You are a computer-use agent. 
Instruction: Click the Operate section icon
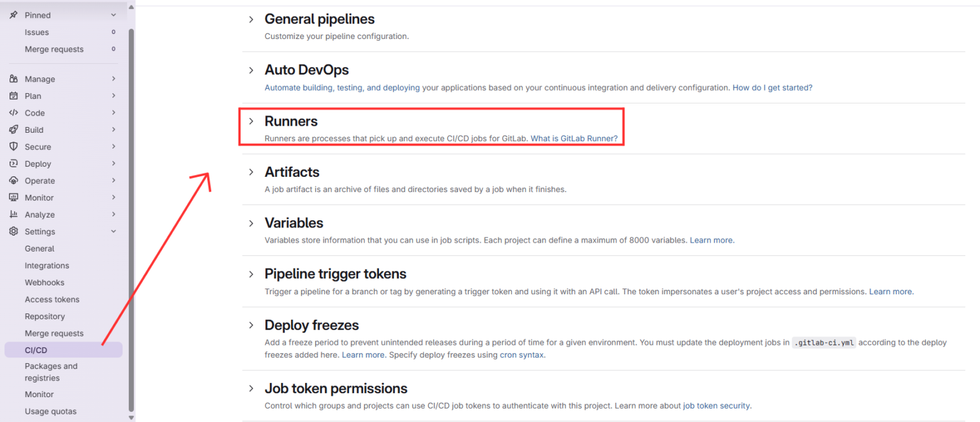pyautogui.click(x=14, y=180)
